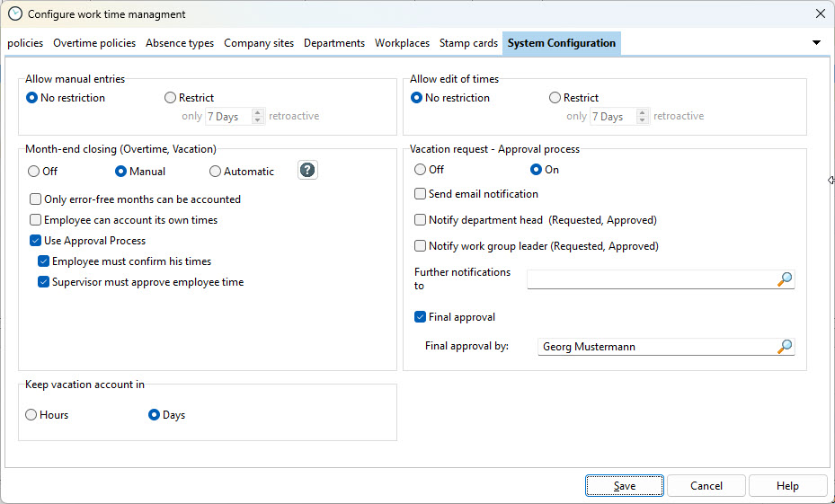Enable Send email notification checkbox
835x504 pixels.
421,194
